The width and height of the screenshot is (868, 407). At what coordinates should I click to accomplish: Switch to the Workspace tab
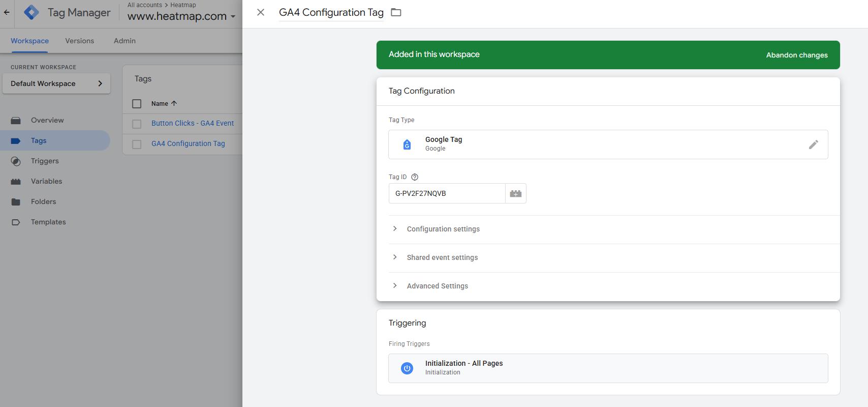(30, 41)
